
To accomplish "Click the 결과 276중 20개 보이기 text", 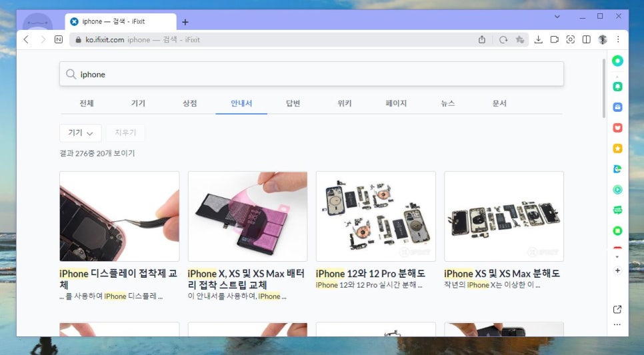I will tap(97, 153).
